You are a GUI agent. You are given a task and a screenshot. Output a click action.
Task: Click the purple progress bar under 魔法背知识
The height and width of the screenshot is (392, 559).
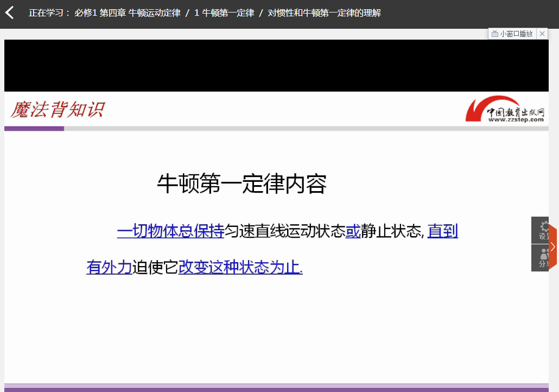tap(34, 128)
